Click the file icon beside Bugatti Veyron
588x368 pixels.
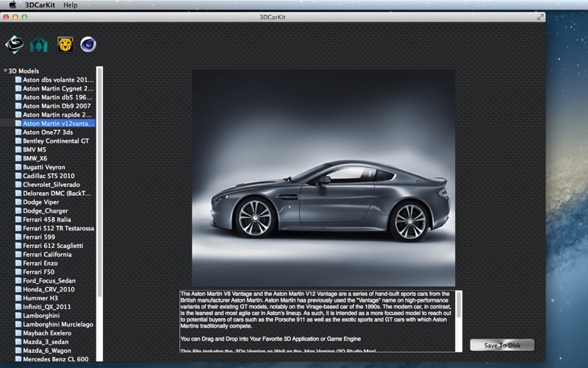coord(18,167)
